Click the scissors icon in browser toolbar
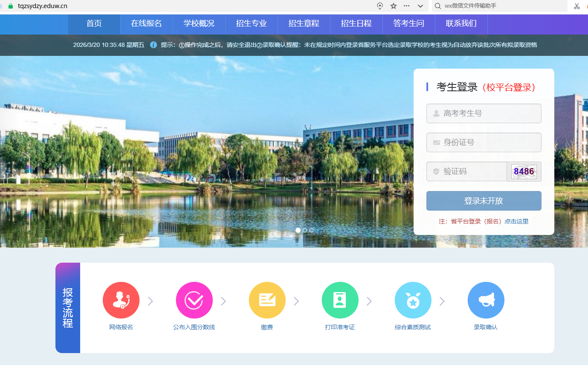Screen dimensions: 588x365 pyautogui.click(x=577, y=6)
